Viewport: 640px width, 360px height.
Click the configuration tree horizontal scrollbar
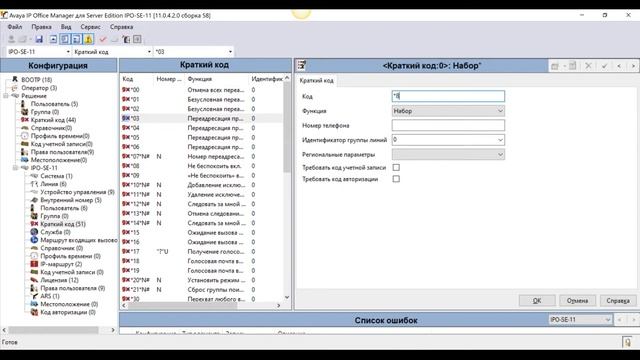click(54, 330)
